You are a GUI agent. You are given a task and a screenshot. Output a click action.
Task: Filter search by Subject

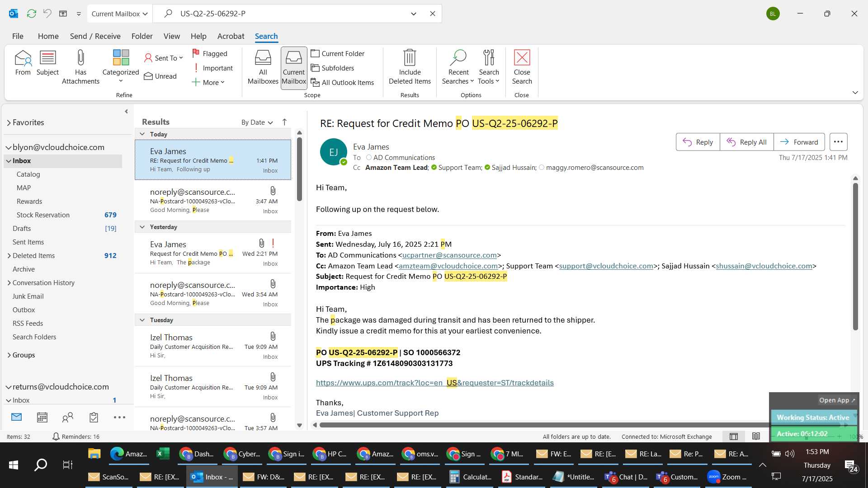[x=47, y=63]
